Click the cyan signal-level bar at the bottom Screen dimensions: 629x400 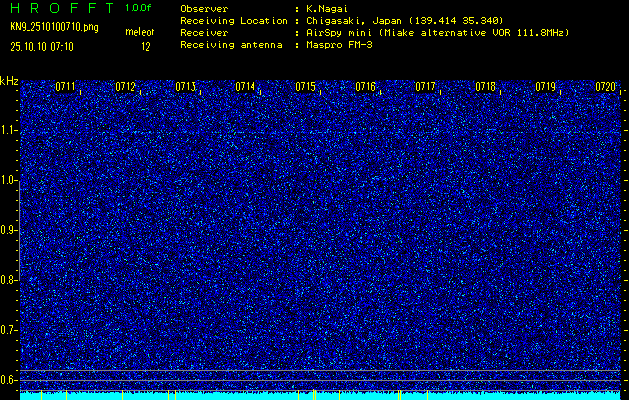click(x=320, y=395)
